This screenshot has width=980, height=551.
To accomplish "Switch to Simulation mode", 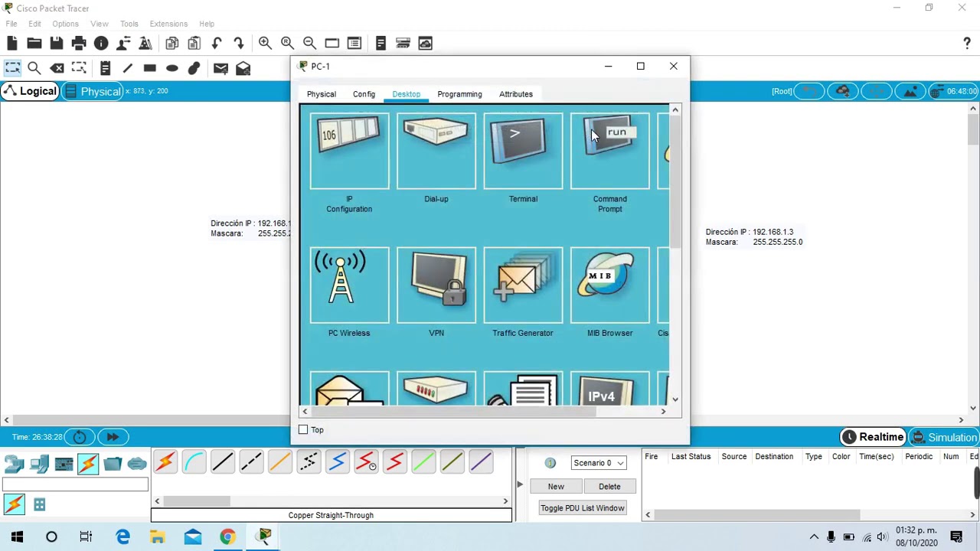I will pyautogui.click(x=944, y=437).
